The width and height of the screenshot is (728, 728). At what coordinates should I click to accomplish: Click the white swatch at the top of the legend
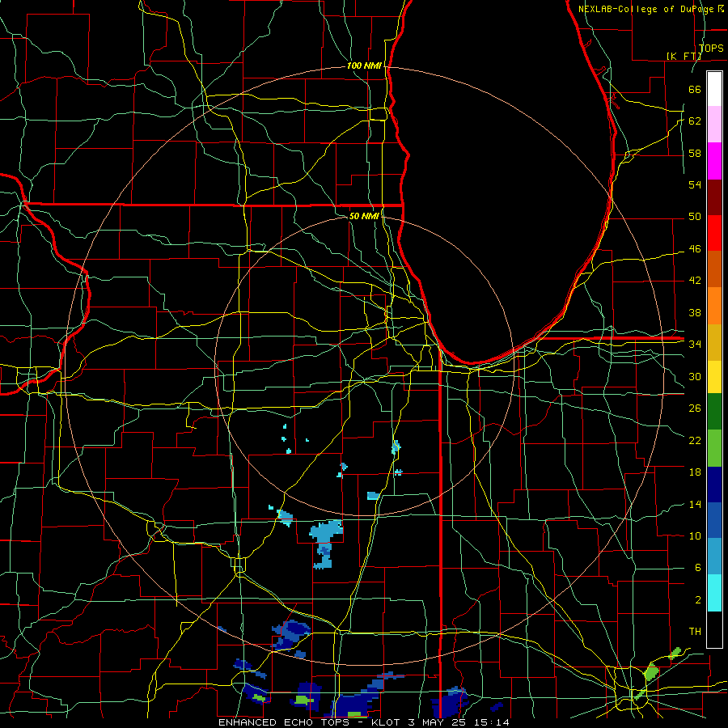(714, 89)
